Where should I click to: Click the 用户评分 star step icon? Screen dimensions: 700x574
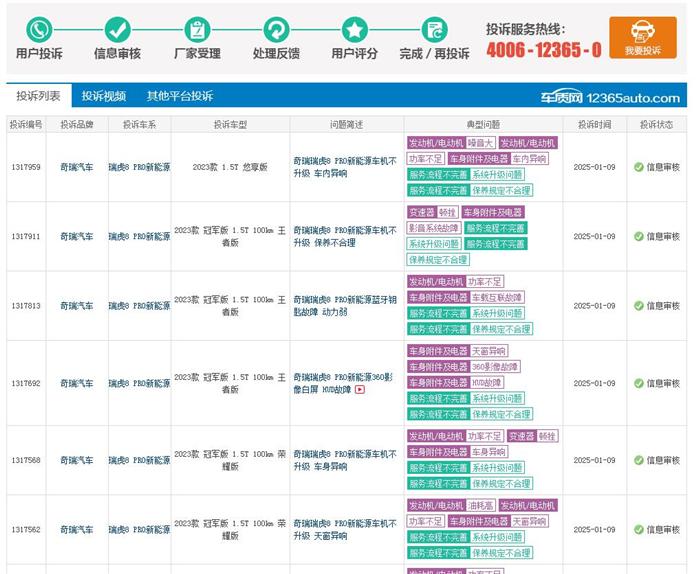pos(354,30)
